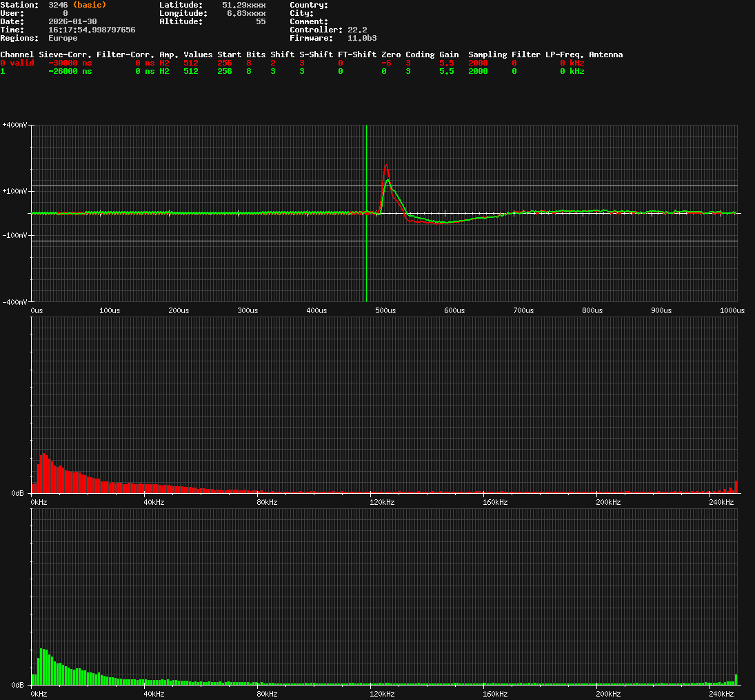
Task: Click the 500us time axis label
Action: pyautogui.click(x=385, y=311)
